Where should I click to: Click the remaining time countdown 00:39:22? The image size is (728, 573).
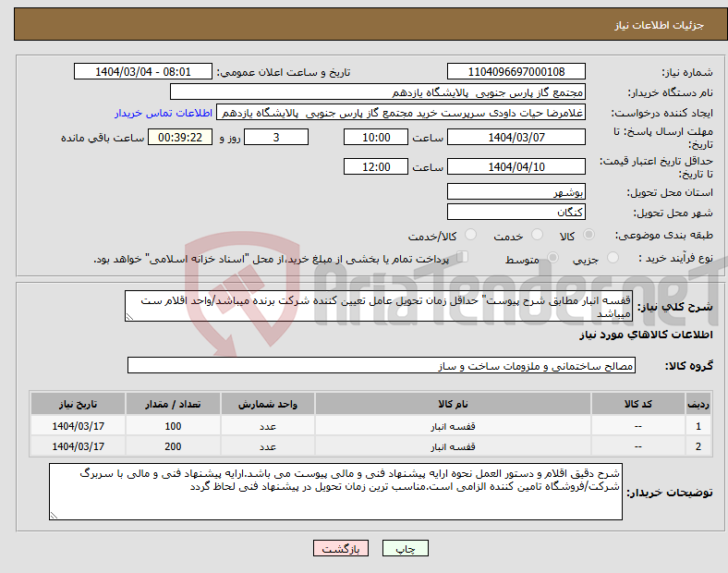pos(180,137)
